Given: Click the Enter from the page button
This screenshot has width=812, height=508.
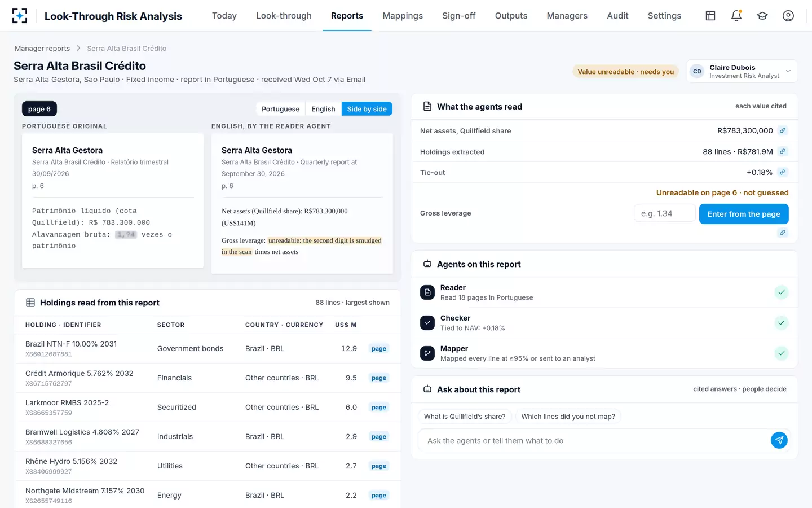Looking at the screenshot, I should [744, 214].
